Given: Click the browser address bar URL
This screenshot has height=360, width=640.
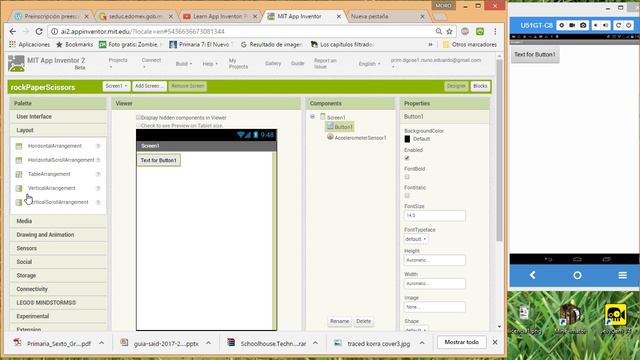Looking at the screenshot, I should coord(143,31).
